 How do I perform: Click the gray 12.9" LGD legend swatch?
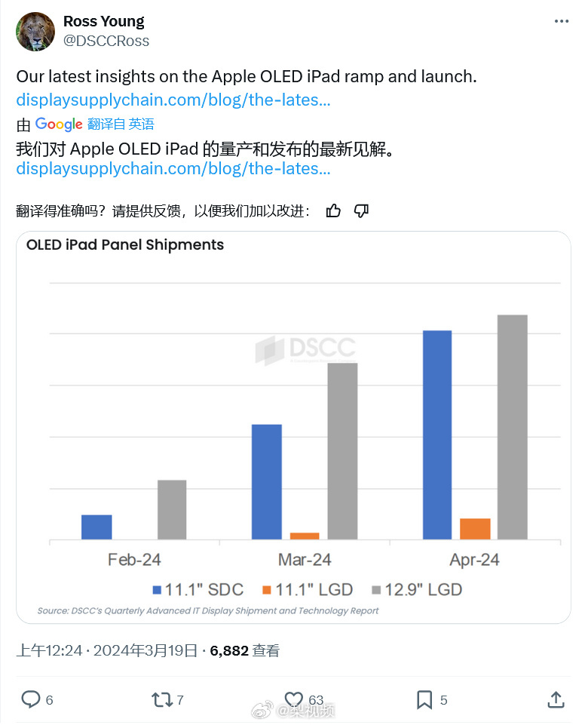pos(376,590)
